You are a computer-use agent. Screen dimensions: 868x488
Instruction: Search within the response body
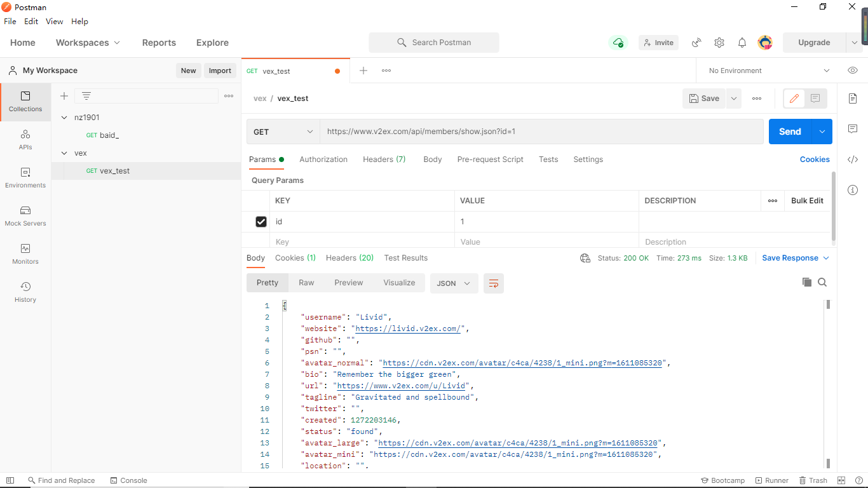[x=822, y=282]
